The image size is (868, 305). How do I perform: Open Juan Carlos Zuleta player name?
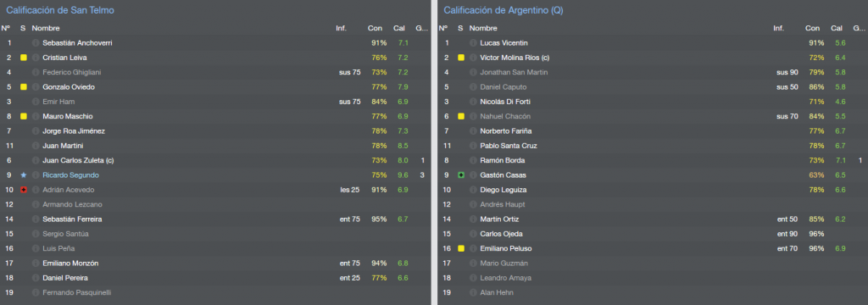tap(75, 160)
